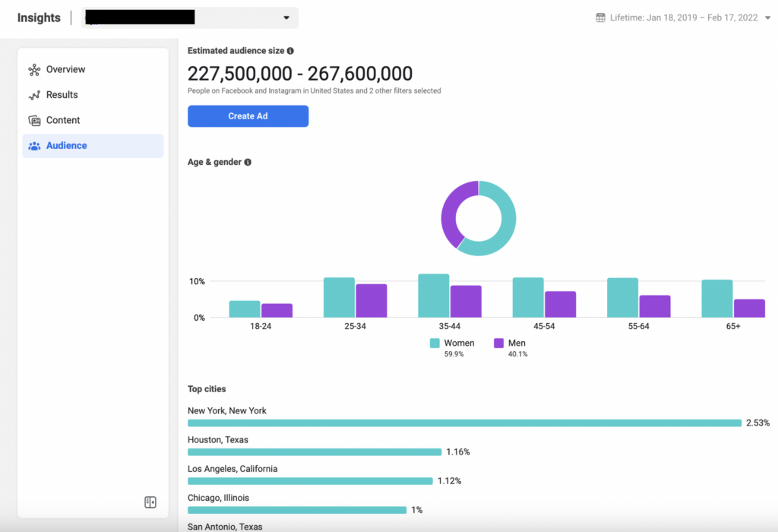Viewport: 778px width, 532px height.
Task: Open the Overview section
Action: click(93, 69)
